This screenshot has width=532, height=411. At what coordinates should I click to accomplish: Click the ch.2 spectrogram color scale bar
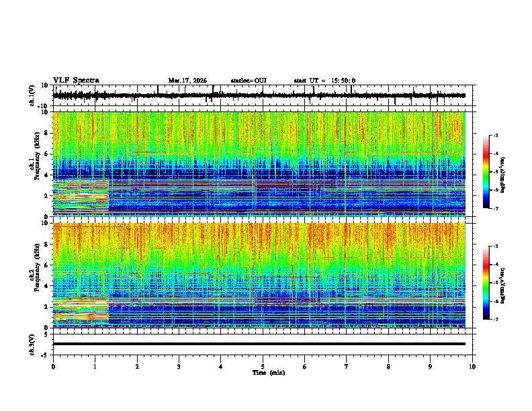coord(486,283)
